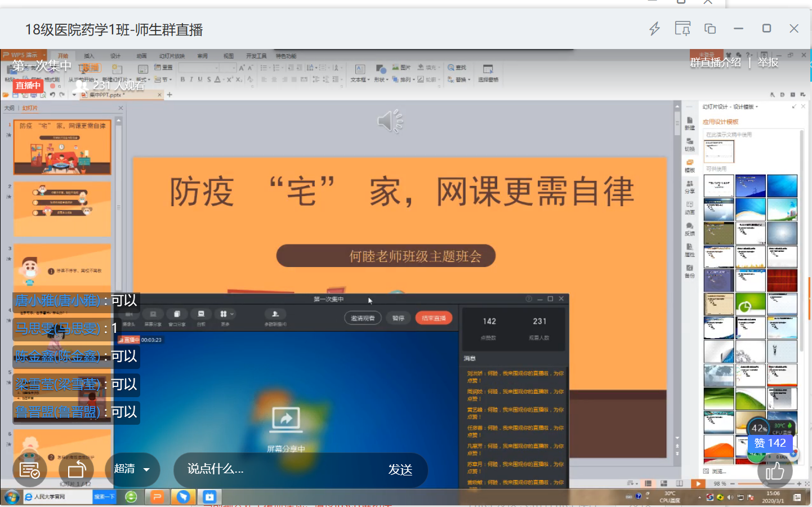Image resolution: width=812 pixels, height=507 pixels.
Task: Switch to the 设计 ribbon tab
Action: [x=115, y=56]
